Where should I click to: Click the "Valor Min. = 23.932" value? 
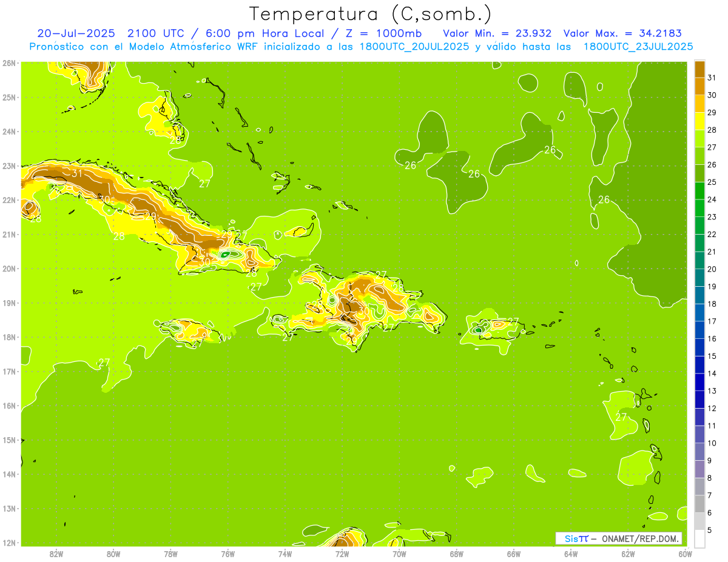[x=497, y=33]
